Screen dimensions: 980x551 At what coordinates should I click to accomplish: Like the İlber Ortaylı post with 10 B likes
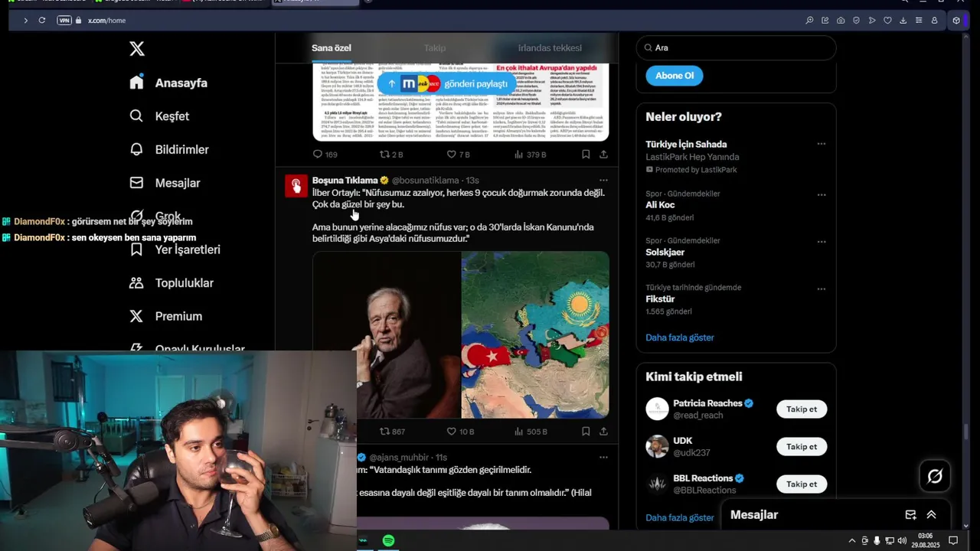point(460,432)
